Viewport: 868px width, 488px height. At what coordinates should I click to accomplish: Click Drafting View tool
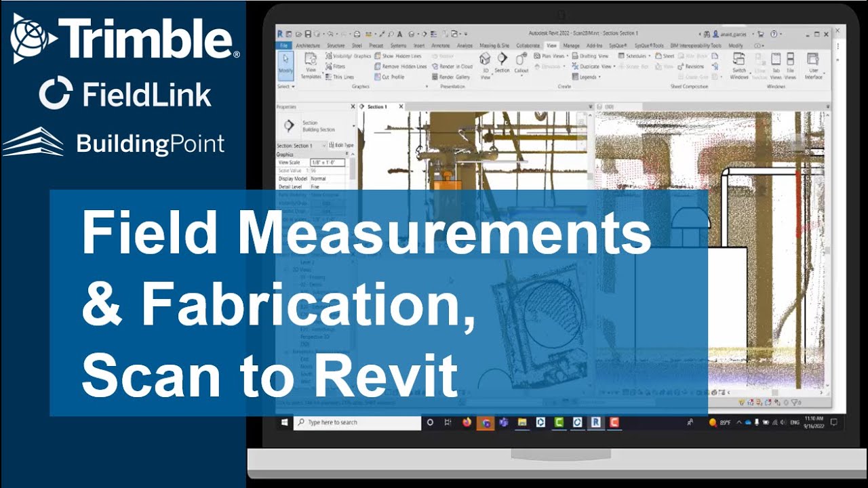pos(589,56)
